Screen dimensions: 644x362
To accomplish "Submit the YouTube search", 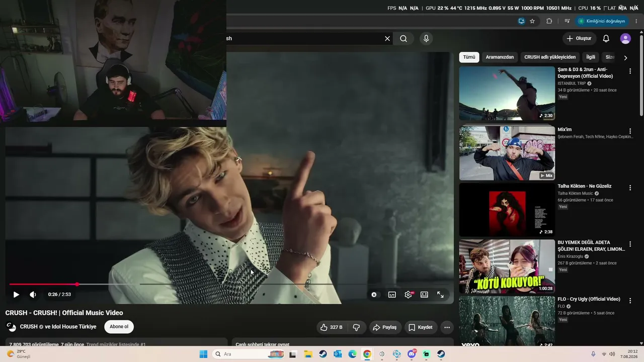I will 404,39.
